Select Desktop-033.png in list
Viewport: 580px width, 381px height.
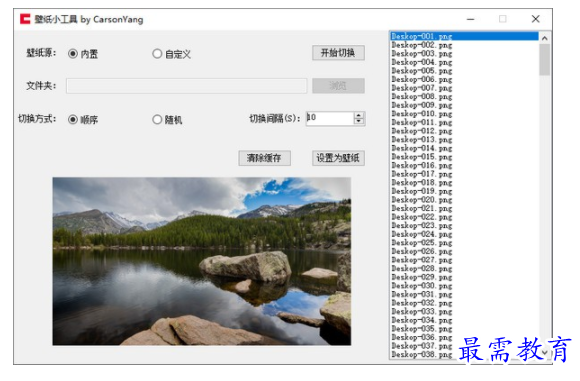(x=422, y=311)
